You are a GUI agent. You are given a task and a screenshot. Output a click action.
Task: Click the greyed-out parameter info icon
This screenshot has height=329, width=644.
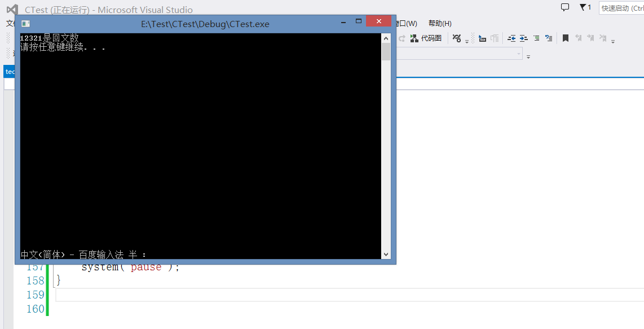[495, 38]
